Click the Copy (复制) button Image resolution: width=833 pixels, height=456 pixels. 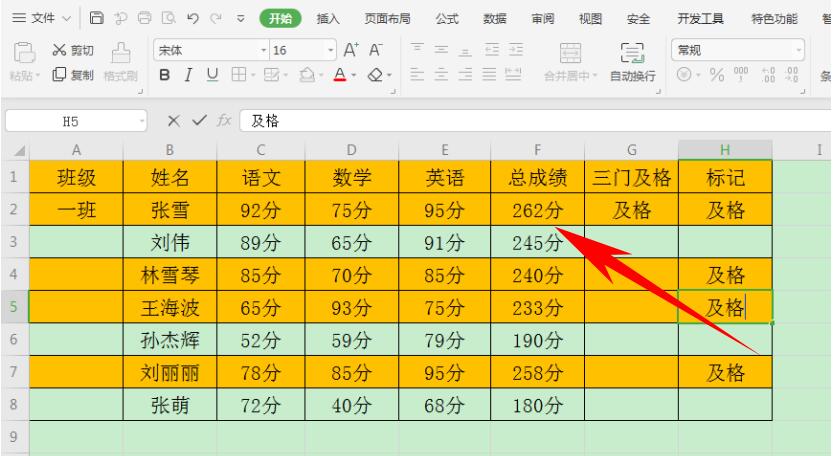point(73,74)
